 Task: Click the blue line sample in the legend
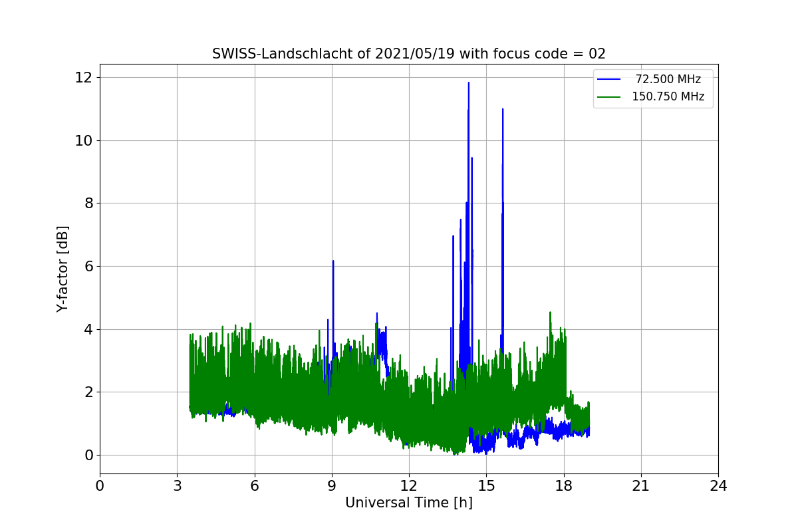coord(609,80)
